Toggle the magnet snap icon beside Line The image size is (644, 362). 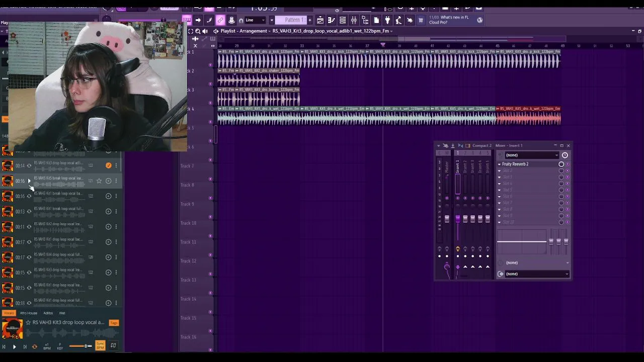coord(241,20)
